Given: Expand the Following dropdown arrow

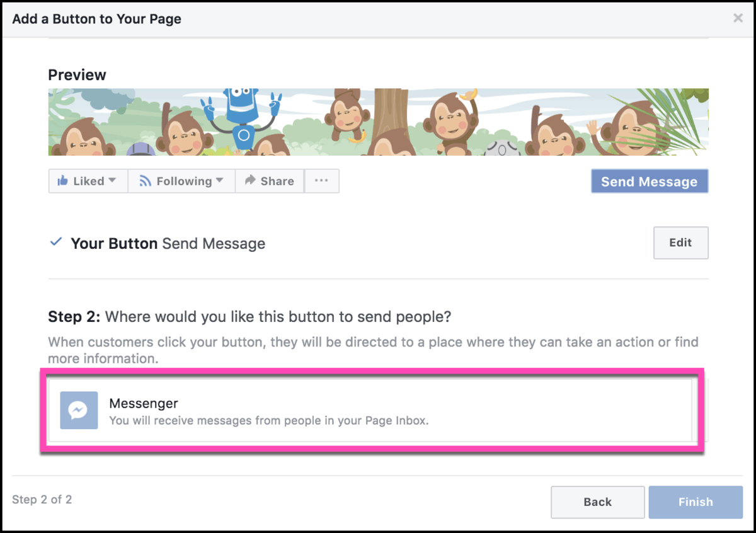Looking at the screenshot, I should tap(219, 180).
